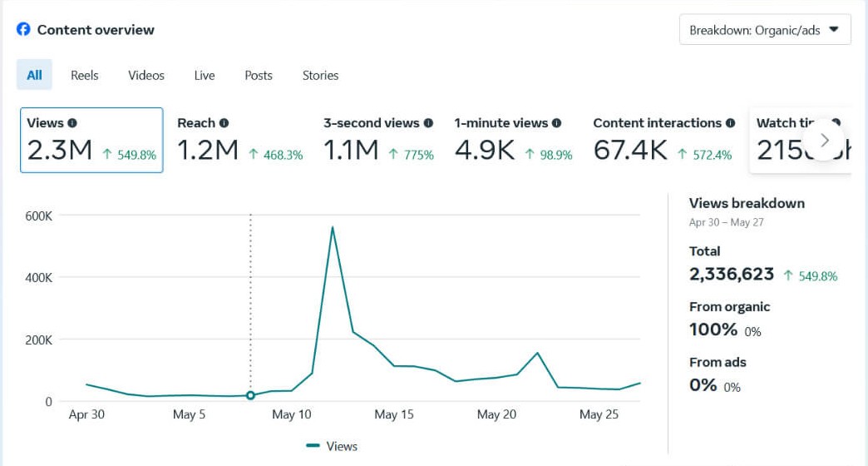The width and height of the screenshot is (868, 466).
Task: Click the highlighted data point on chart
Action: (250, 395)
